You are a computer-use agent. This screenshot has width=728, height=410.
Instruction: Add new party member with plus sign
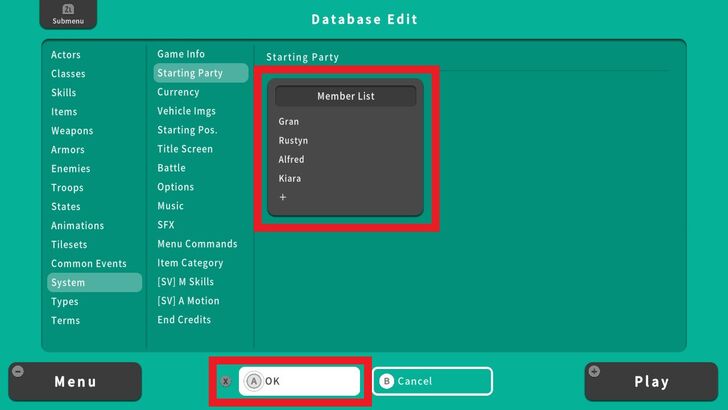[x=283, y=198]
